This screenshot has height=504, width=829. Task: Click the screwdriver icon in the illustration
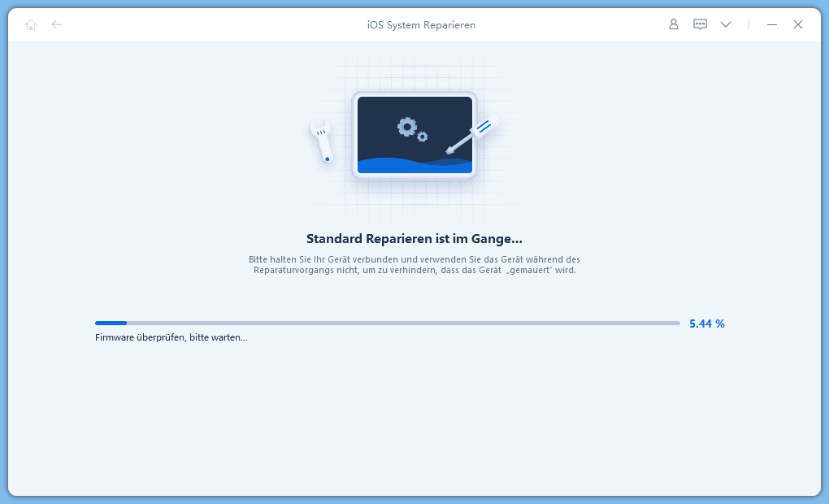pos(470,137)
